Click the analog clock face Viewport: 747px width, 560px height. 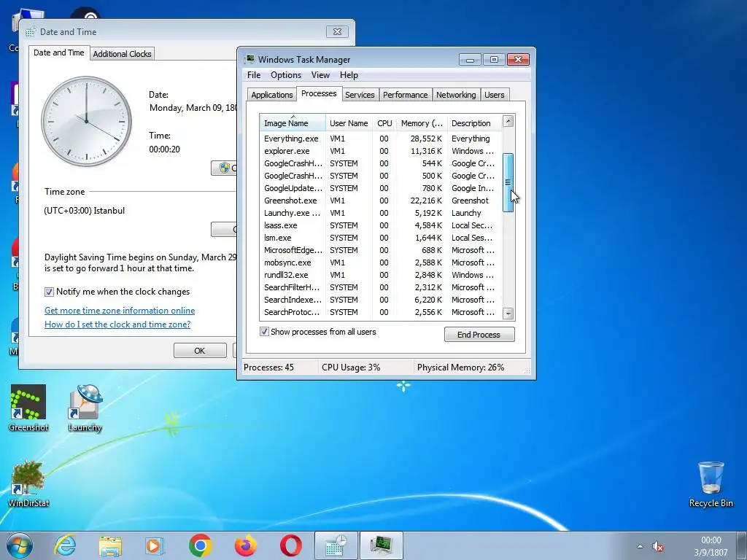tap(86, 121)
